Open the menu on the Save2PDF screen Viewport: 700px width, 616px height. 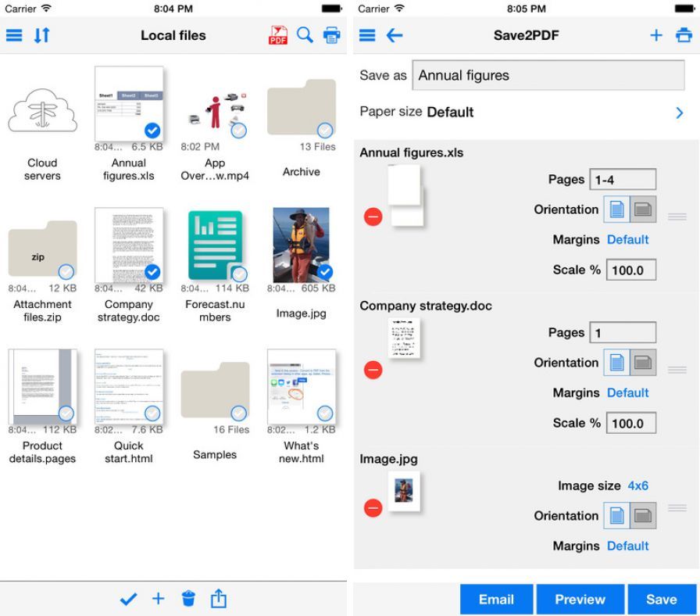pos(366,35)
